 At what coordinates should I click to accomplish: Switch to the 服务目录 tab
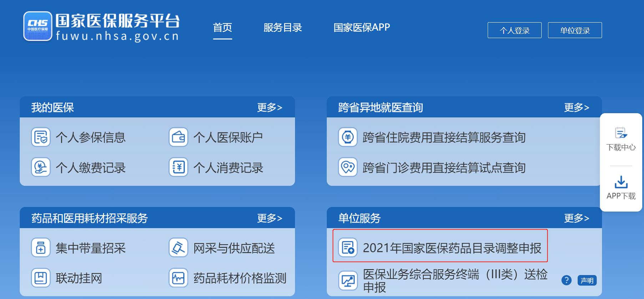[283, 27]
